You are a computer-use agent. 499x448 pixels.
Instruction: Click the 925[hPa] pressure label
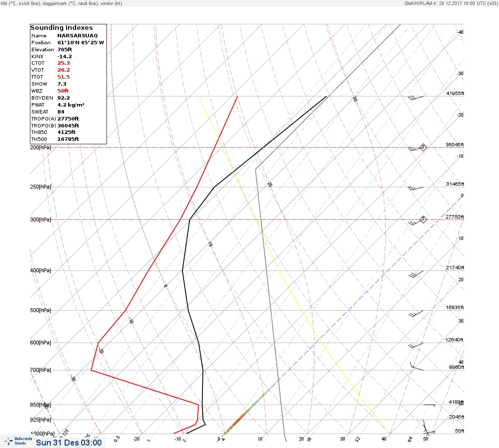pos(40,420)
